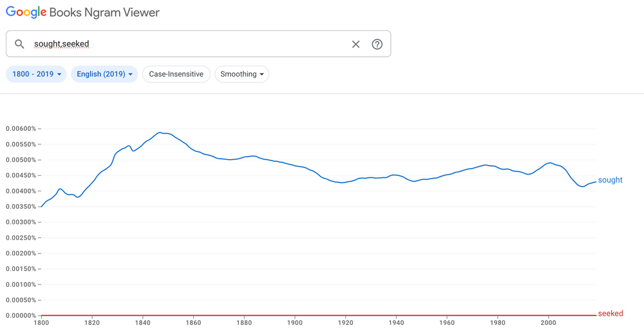Image resolution: width=644 pixels, height=332 pixels.
Task: Click the search magnifier icon
Action: [x=19, y=44]
